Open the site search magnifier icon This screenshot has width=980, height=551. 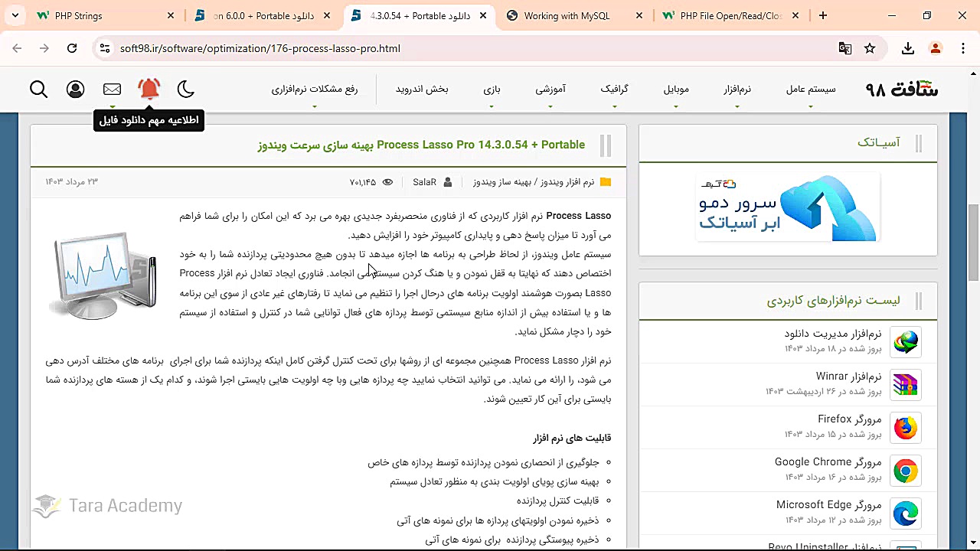[39, 90]
